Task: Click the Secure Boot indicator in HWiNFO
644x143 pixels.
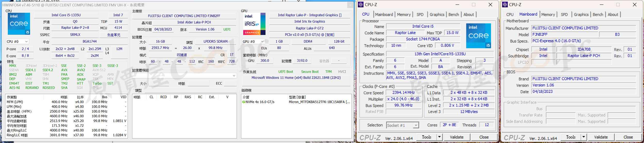Action: [x=310, y=72]
